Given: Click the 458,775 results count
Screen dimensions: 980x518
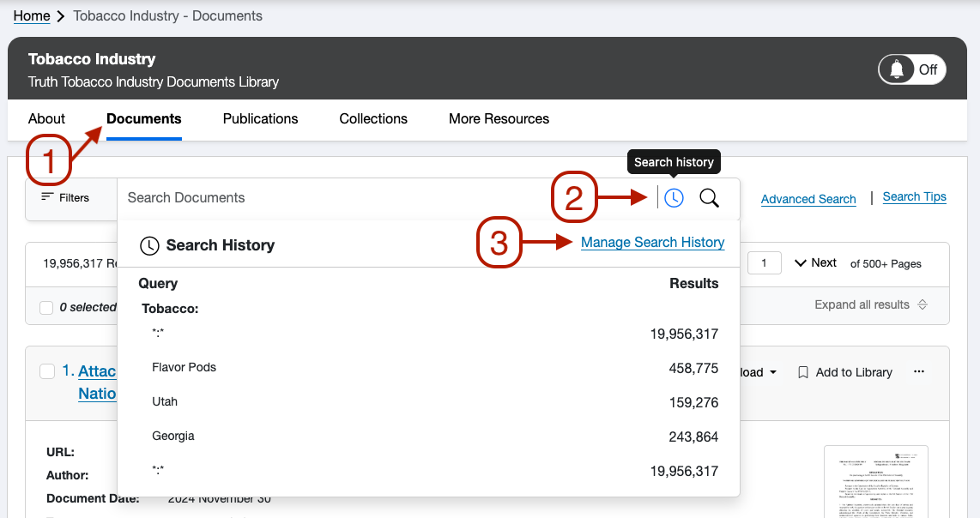Looking at the screenshot, I should click(x=693, y=369).
